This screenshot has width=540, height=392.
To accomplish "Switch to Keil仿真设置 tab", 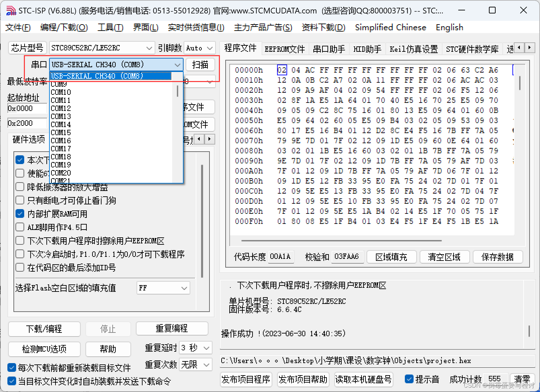I will click(414, 49).
